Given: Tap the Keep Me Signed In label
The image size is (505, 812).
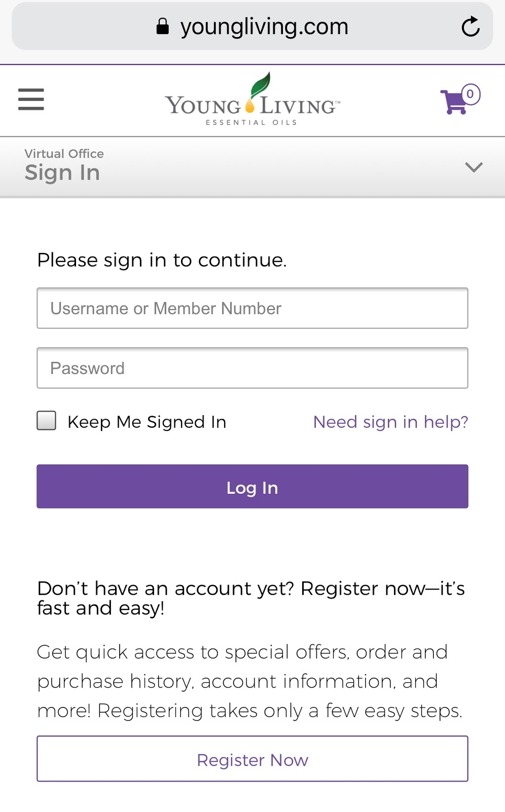Looking at the screenshot, I should (x=147, y=422).
